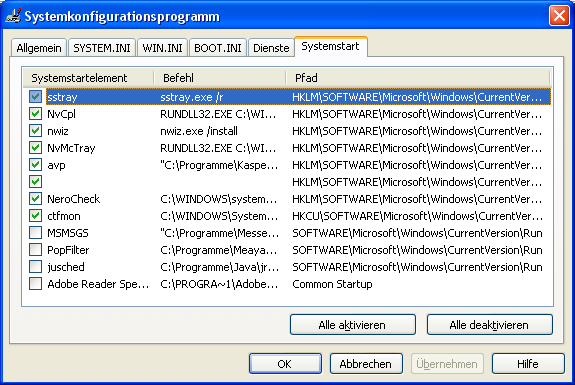Click the '"C:\Programme\Messe...' command cell
This screenshot has width=575, height=385.
click(219, 233)
